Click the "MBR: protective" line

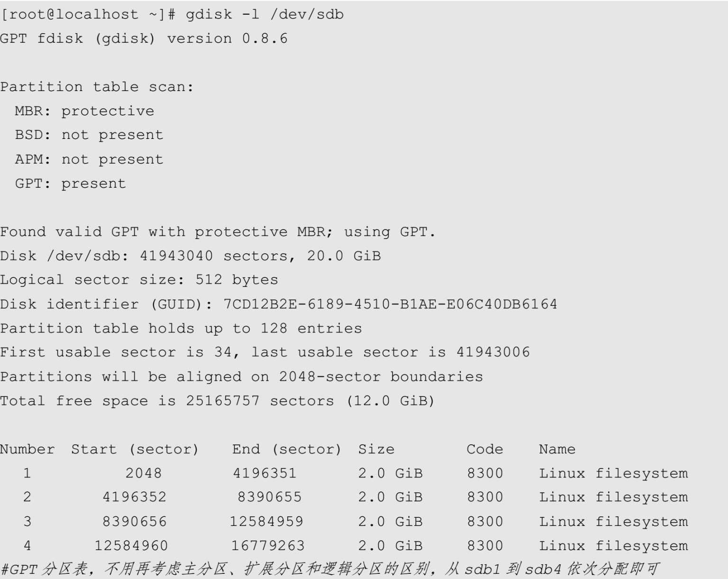click(x=84, y=111)
